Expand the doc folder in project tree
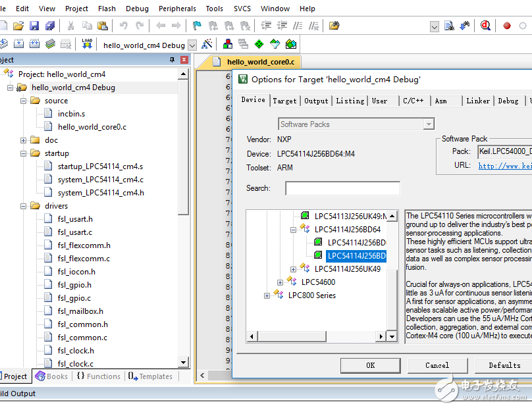 tap(23, 140)
